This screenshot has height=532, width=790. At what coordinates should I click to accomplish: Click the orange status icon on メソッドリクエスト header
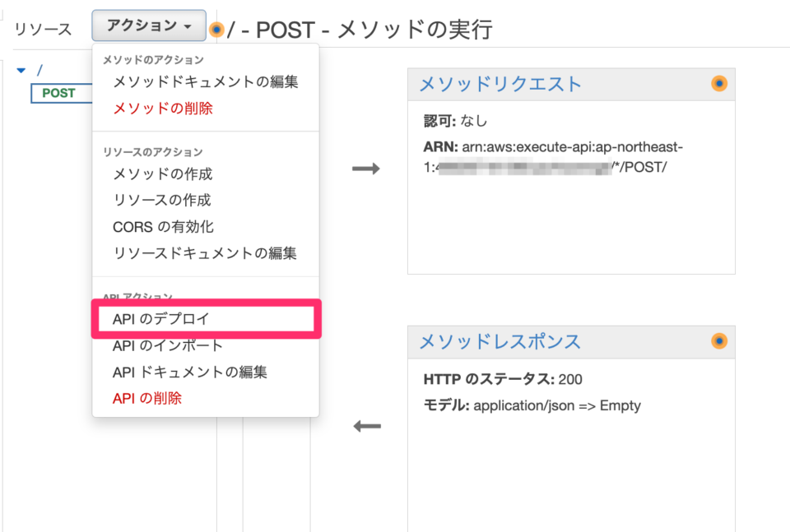pos(719,84)
